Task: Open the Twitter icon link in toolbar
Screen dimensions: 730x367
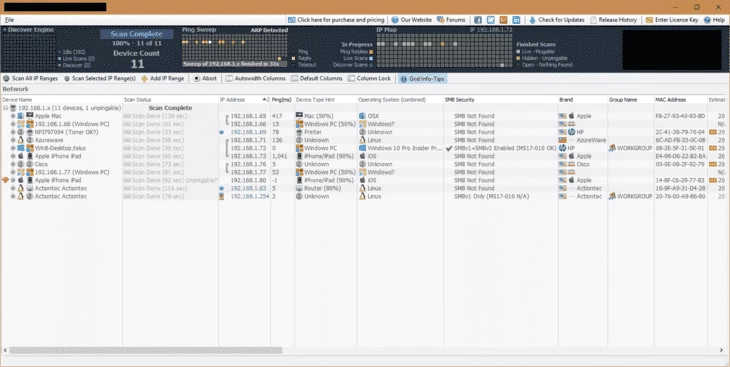Action: click(x=491, y=20)
